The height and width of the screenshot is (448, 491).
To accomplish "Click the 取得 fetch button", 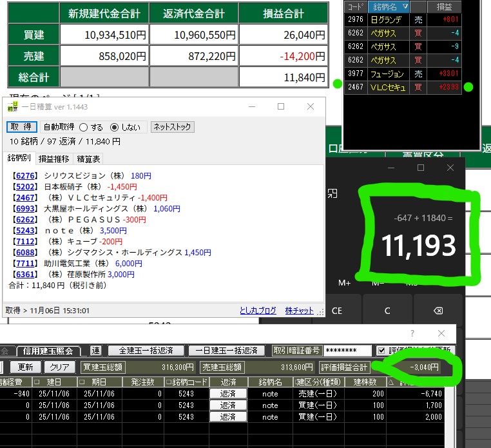I will pyautogui.click(x=22, y=127).
